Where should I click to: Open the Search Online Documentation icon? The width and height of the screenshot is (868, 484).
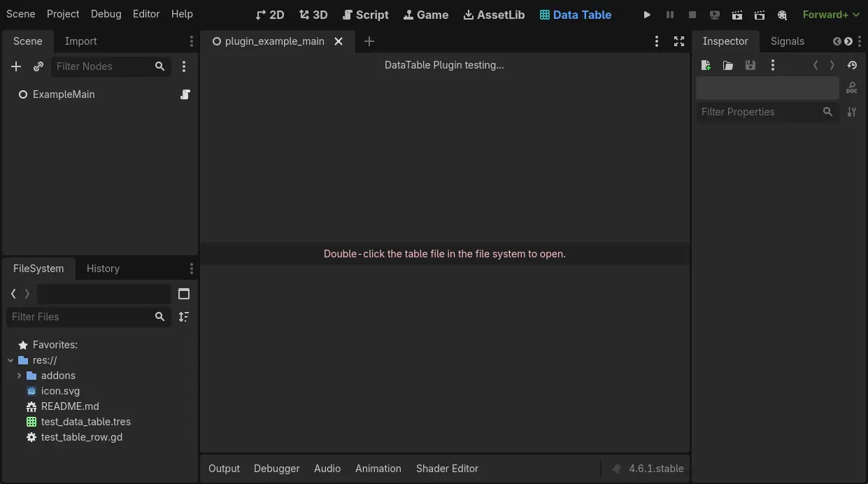tap(851, 88)
